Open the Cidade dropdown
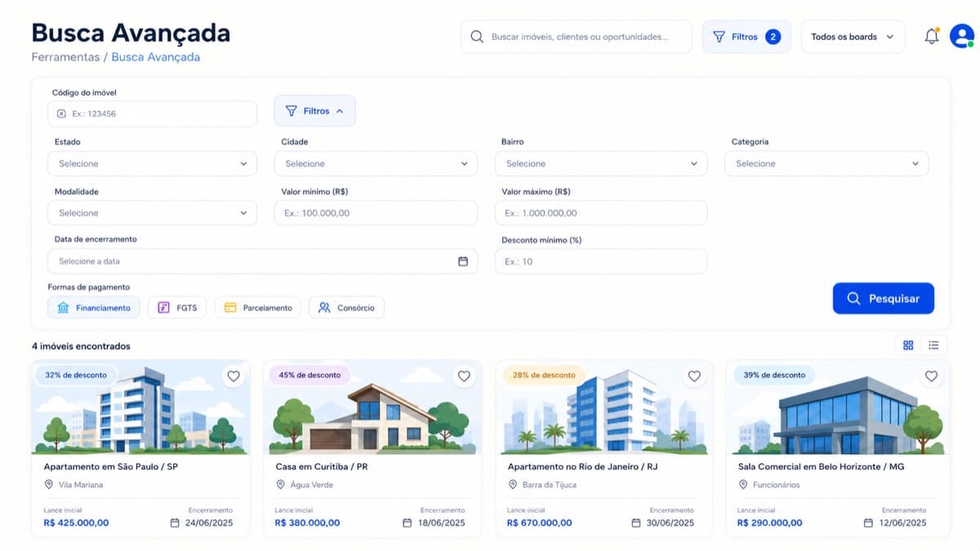This screenshot has height=551, width=980. [376, 163]
